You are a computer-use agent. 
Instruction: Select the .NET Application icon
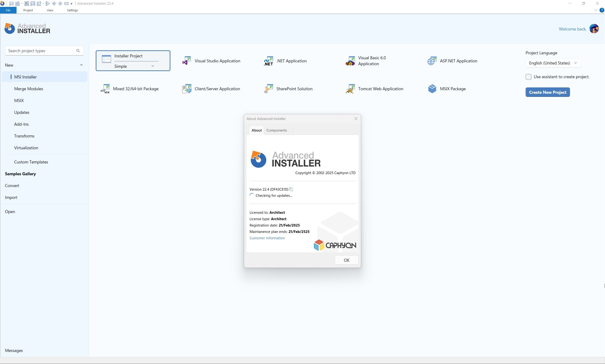[x=268, y=61]
